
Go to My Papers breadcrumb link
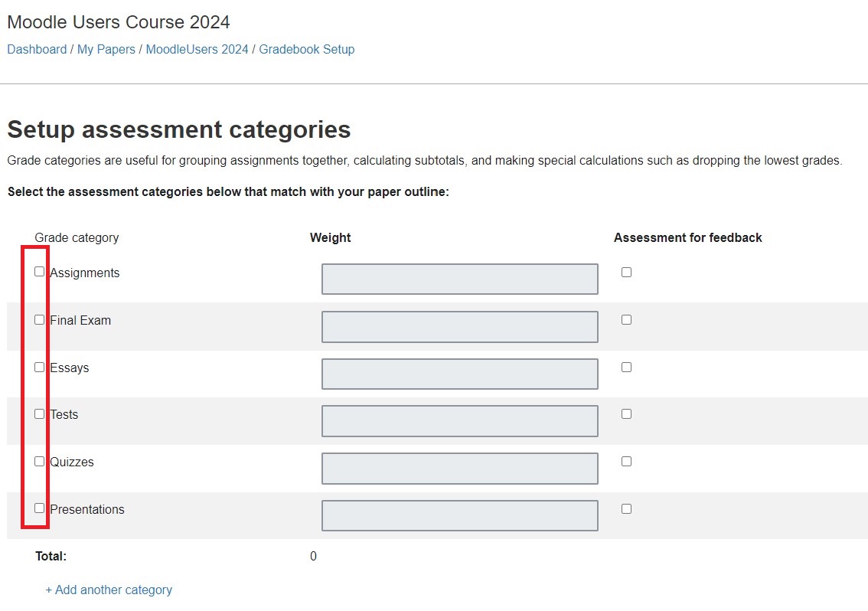click(106, 49)
